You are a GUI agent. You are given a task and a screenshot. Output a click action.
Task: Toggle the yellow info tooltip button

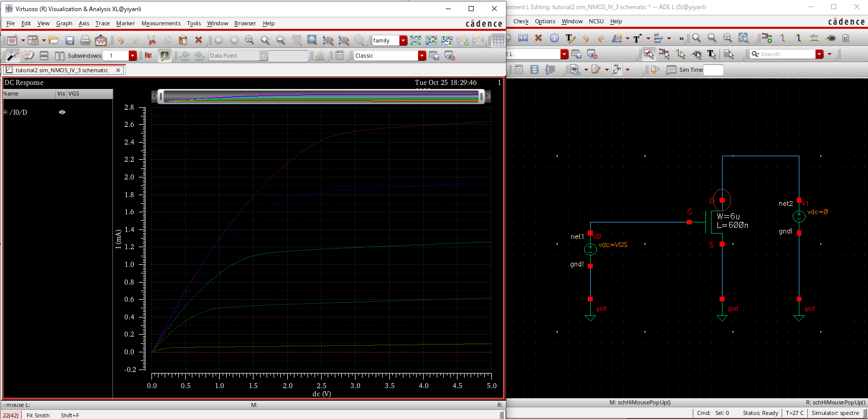point(165,56)
